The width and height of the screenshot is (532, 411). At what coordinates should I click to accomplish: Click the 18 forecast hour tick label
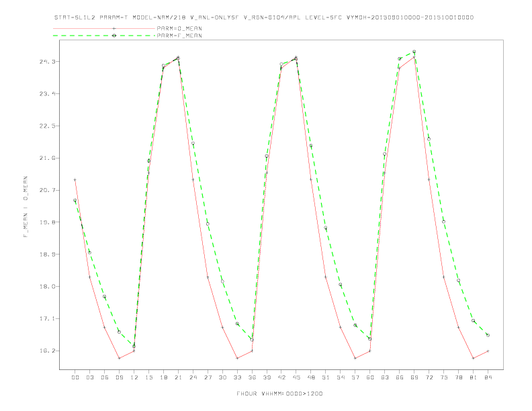163,377
